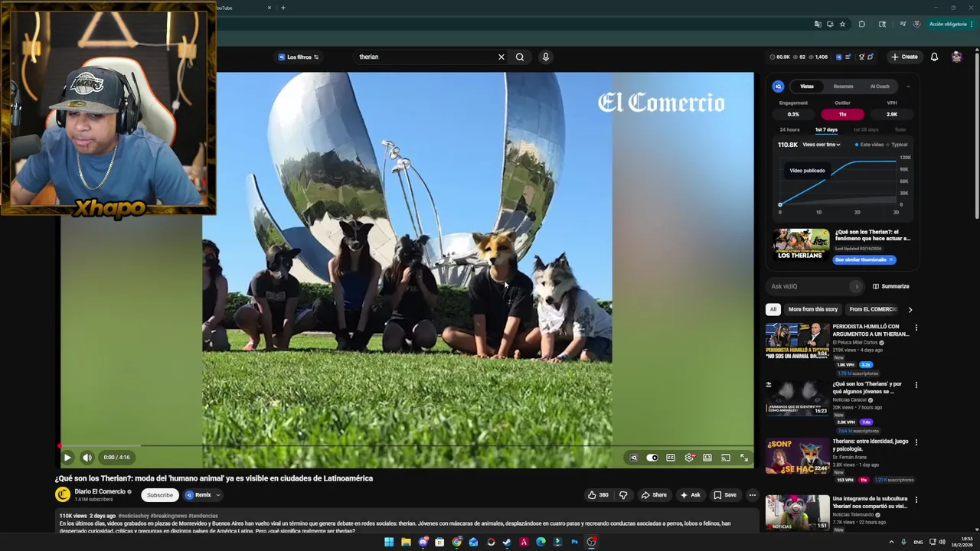Like the video (380 likes)

[598, 495]
